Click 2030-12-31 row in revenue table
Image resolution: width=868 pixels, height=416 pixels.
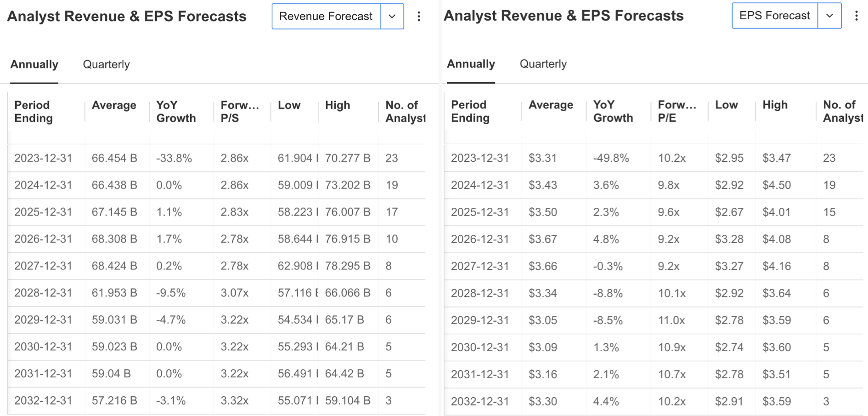216,347
